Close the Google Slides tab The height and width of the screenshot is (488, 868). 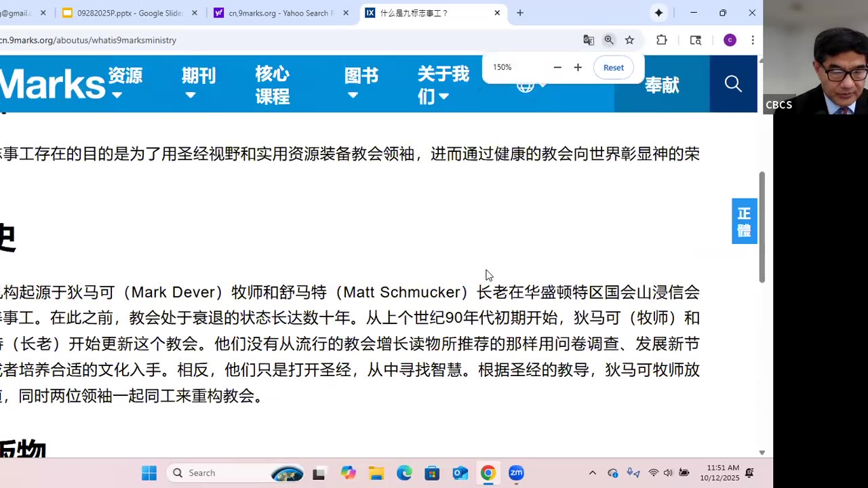coord(194,13)
